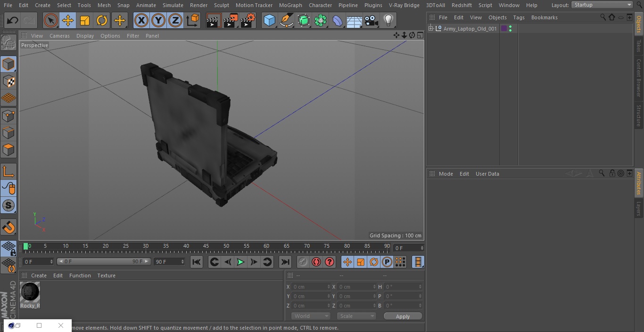Render the active view
This screenshot has width=644, height=332.
(x=214, y=20)
